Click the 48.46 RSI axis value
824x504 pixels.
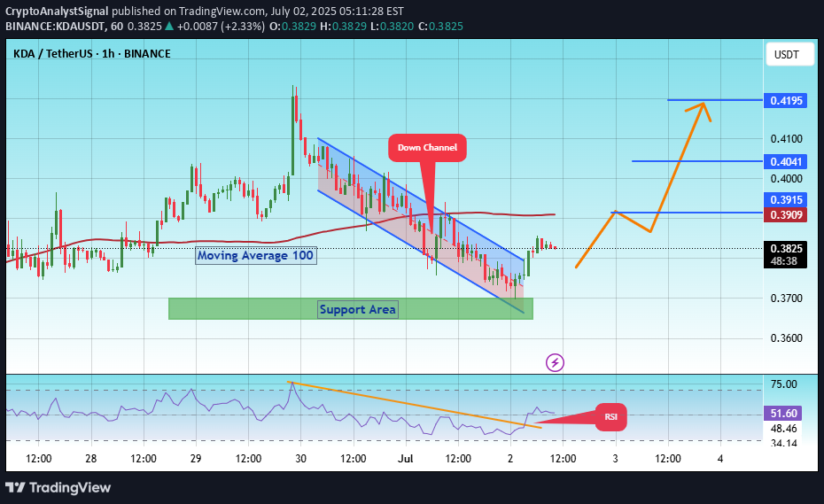(x=783, y=429)
